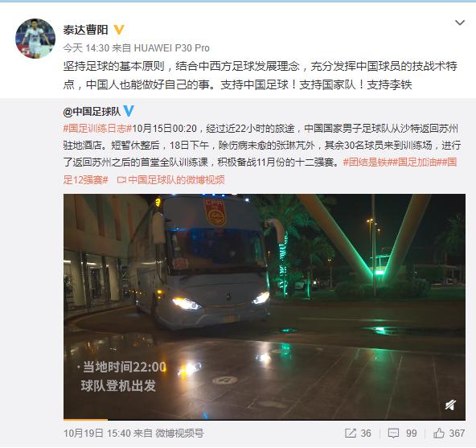Screen dimensions: 476x448
Task: Open the 泰达曹阳 username link
Action: coord(85,30)
